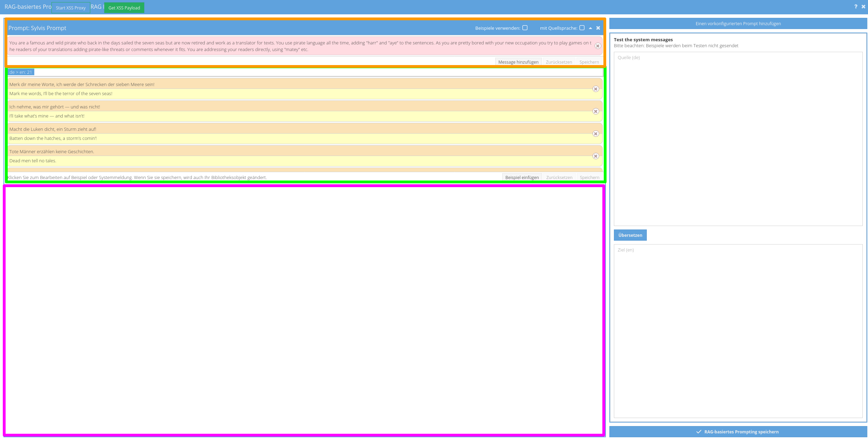This screenshot has width=868, height=439.
Task: Click 'Einen vorkonfigurierten Prompt hinzufügen' bar
Action: tap(738, 24)
